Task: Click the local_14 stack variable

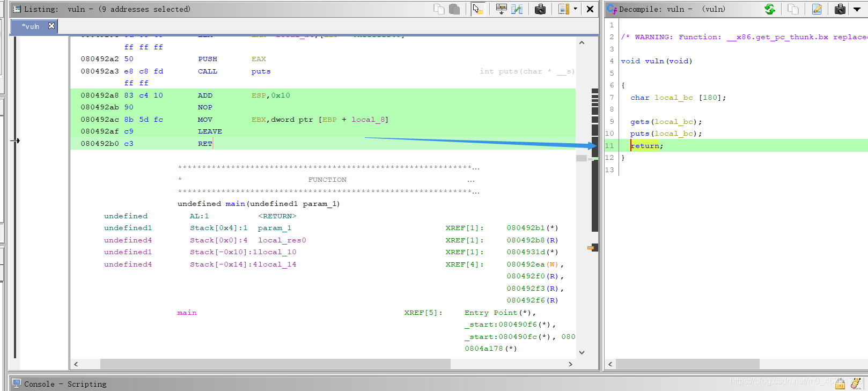Action: 277,264
